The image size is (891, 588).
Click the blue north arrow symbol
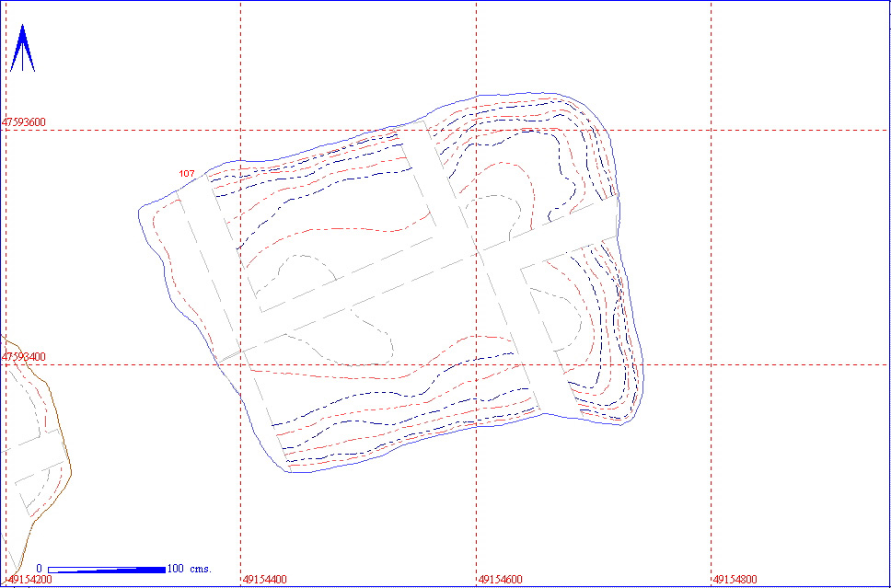click(22, 48)
